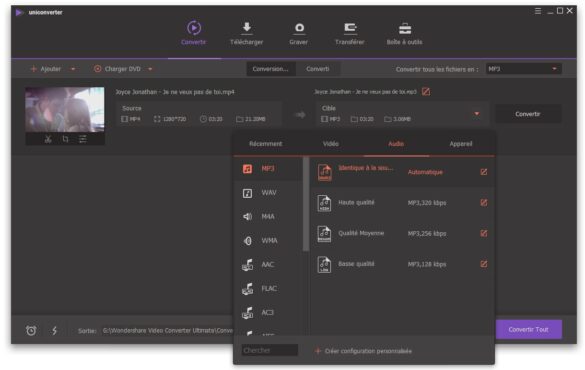The image size is (585, 370).
Task: Switch to the Audio tab
Action: point(396,144)
